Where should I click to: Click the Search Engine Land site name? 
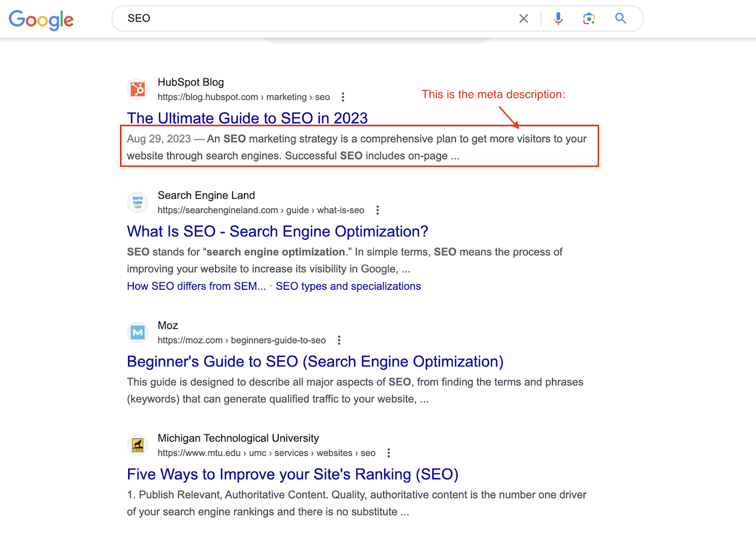(206, 195)
